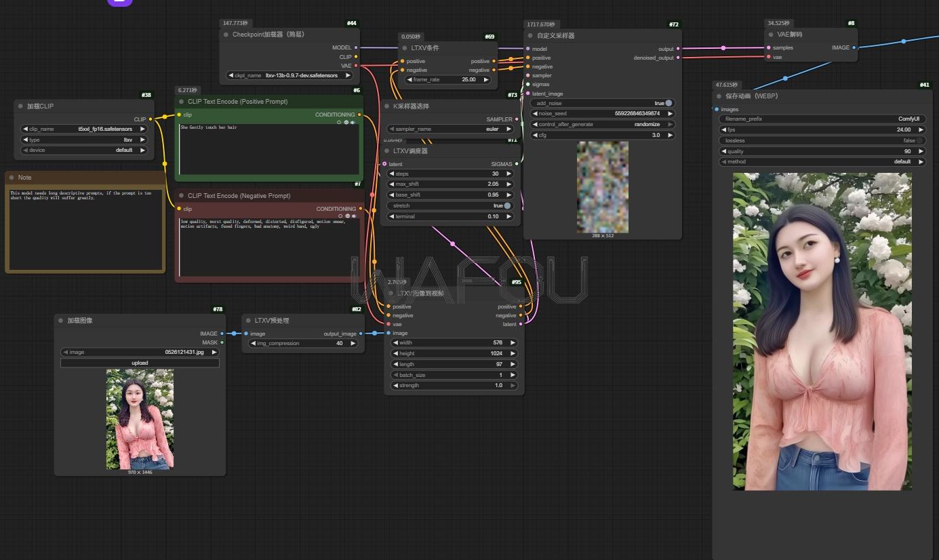The height and width of the screenshot is (560, 939).
Task: Click the CONDITIONING output label on Positive Prompt
Action: [x=335, y=115]
